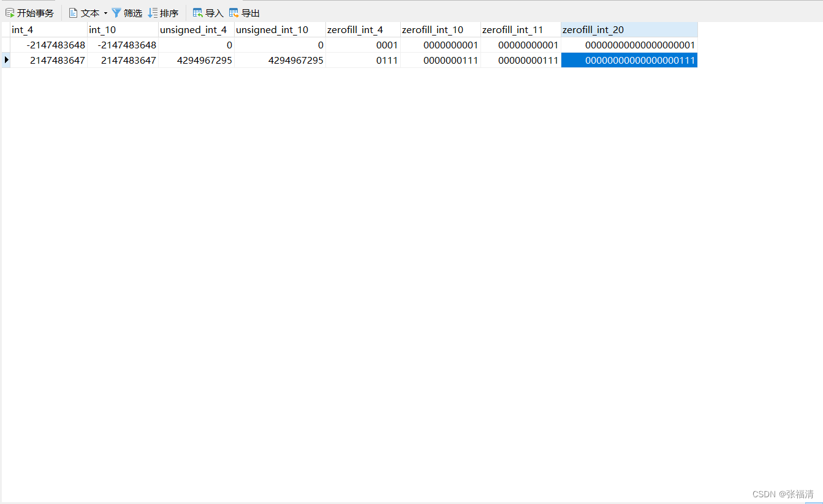The height and width of the screenshot is (504, 823).
Task: Select the zerofill_int_4 column header
Action: [363, 29]
